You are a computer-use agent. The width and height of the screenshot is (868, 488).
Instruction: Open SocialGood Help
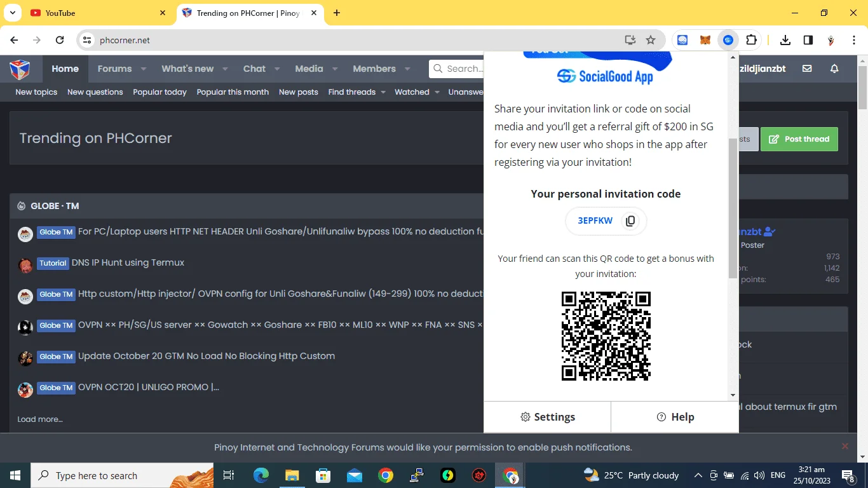(675, 417)
